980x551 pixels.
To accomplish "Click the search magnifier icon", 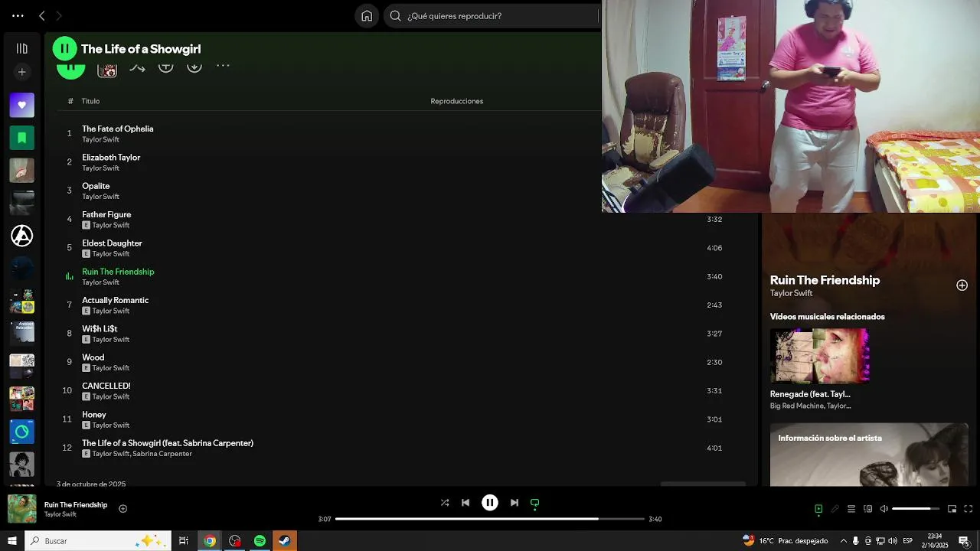I will [x=396, y=15].
